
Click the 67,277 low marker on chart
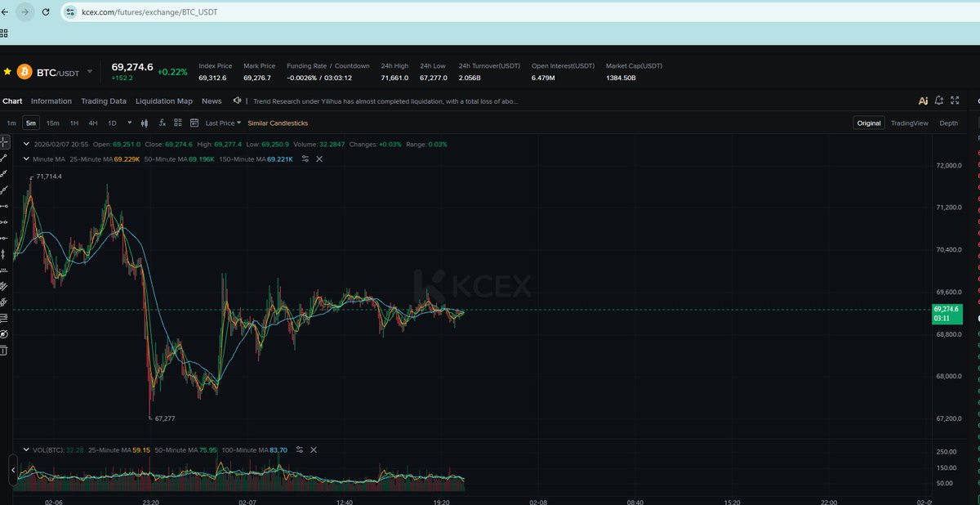coord(166,418)
